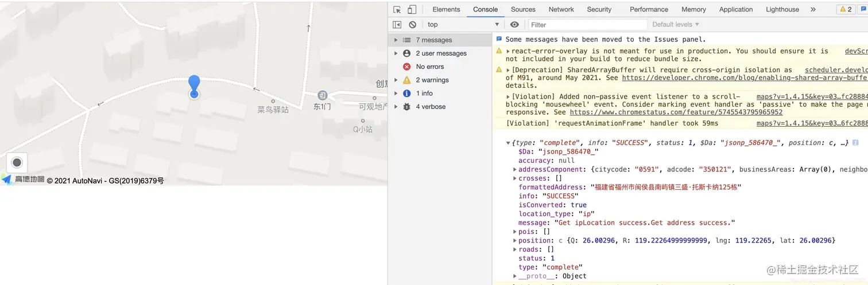Viewport: 868px width, 285px height.
Task: Click the 高德地图 logo on the map
Action: (24, 179)
